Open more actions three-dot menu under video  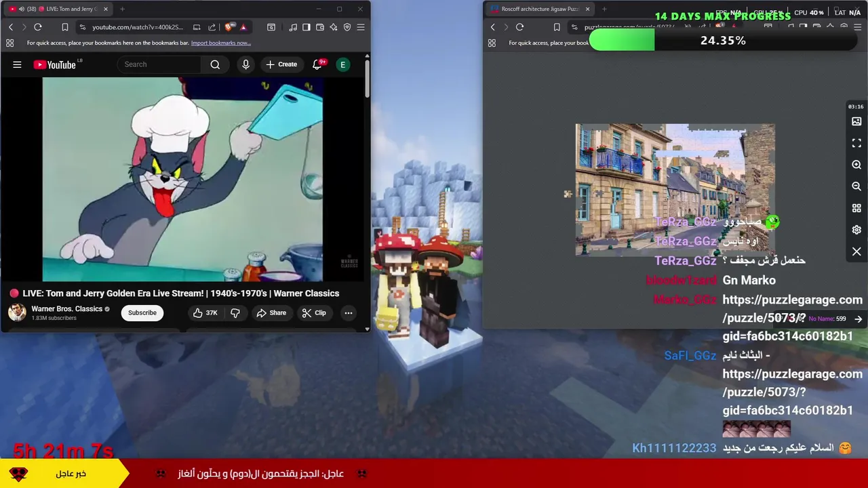(349, 312)
